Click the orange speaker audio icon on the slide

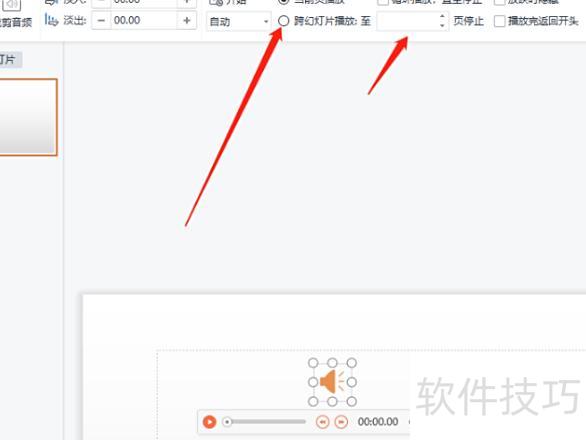pyautogui.click(x=332, y=382)
